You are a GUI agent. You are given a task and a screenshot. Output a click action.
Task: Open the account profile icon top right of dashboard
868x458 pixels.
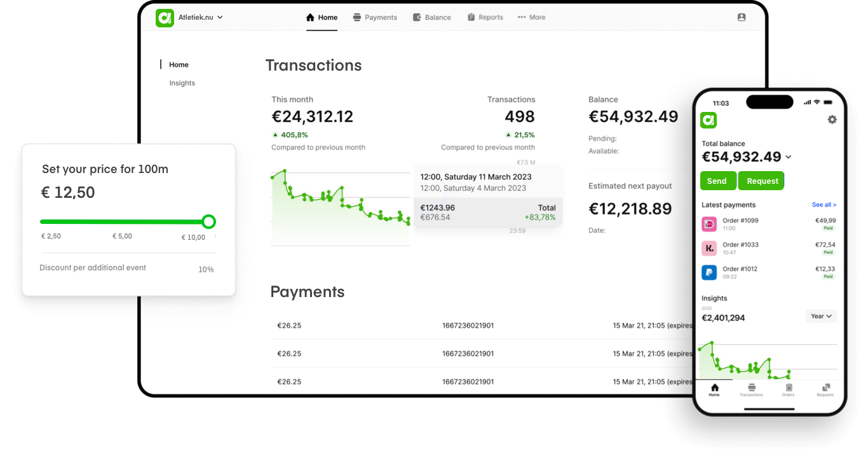[x=742, y=17]
